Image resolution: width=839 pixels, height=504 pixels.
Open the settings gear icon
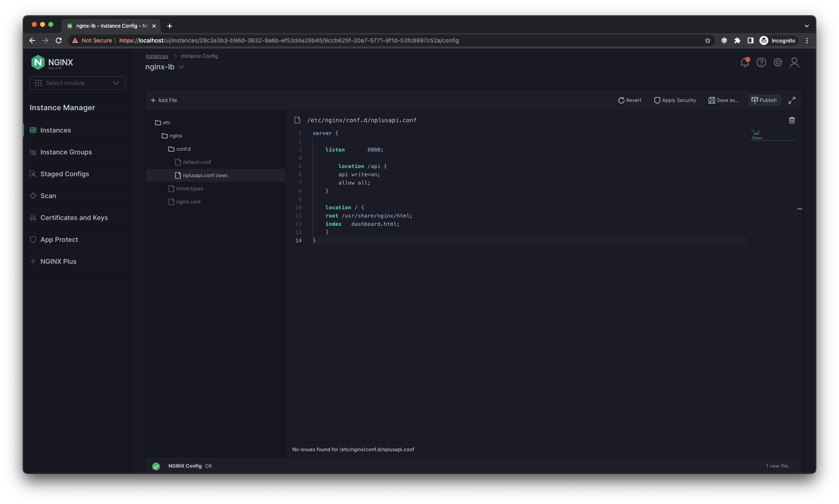tap(777, 62)
